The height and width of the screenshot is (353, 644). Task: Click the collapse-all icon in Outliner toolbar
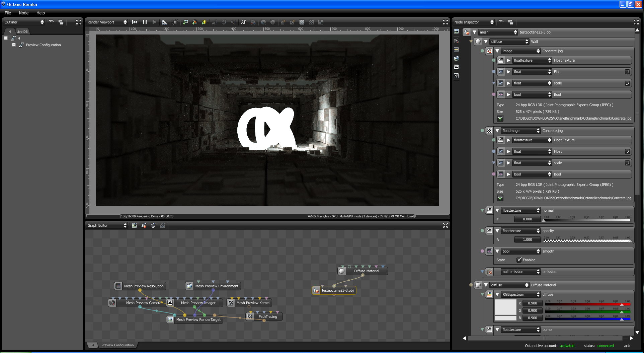point(51,21)
